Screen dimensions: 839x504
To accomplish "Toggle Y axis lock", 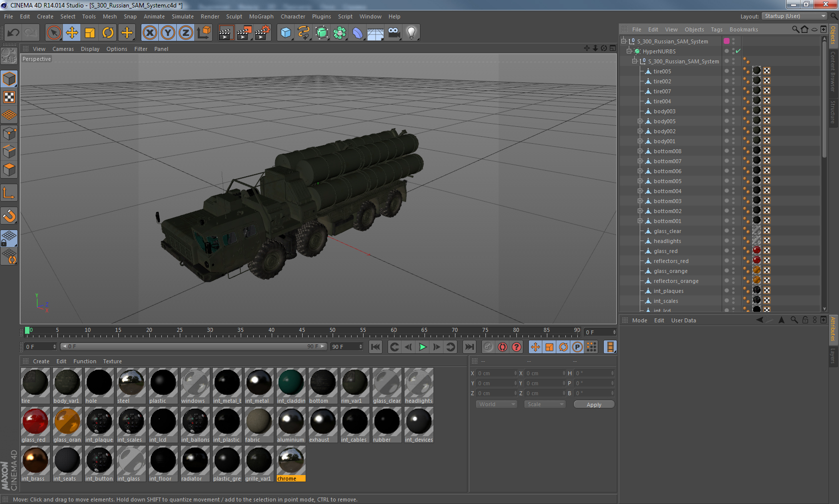I will tap(168, 33).
